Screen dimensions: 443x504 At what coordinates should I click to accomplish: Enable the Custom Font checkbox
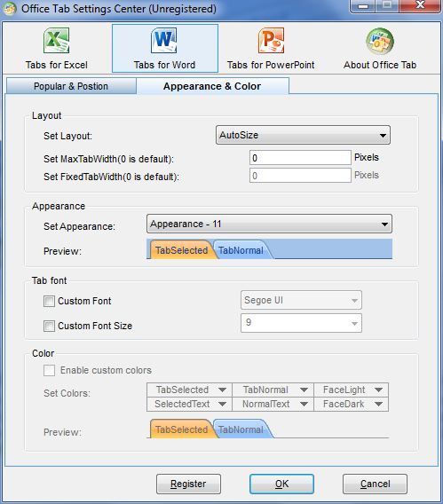[x=49, y=301]
